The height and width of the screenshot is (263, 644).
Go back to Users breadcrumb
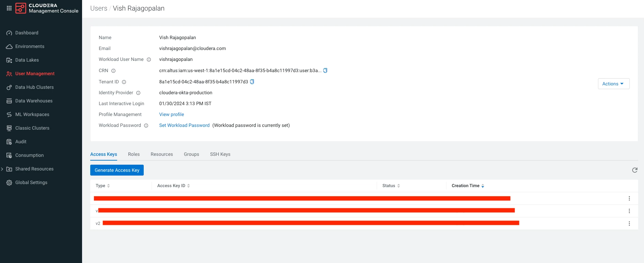[99, 8]
